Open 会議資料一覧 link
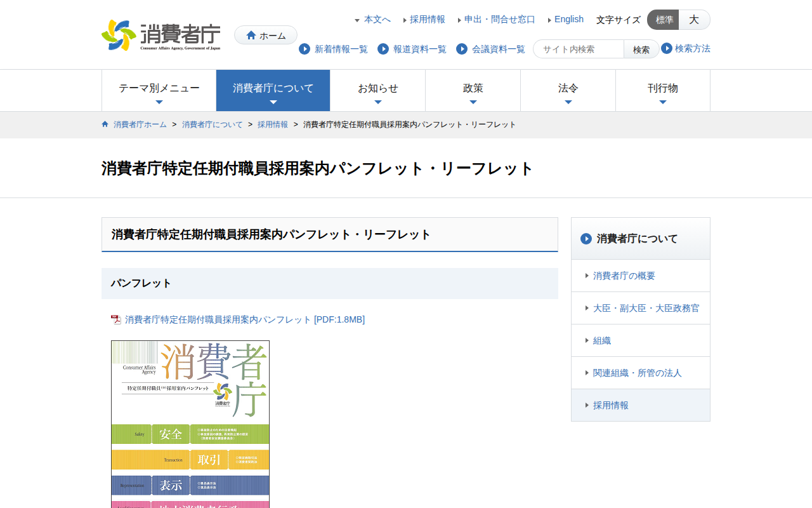The width and height of the screenshot is (812, 508). click(499, 49)
